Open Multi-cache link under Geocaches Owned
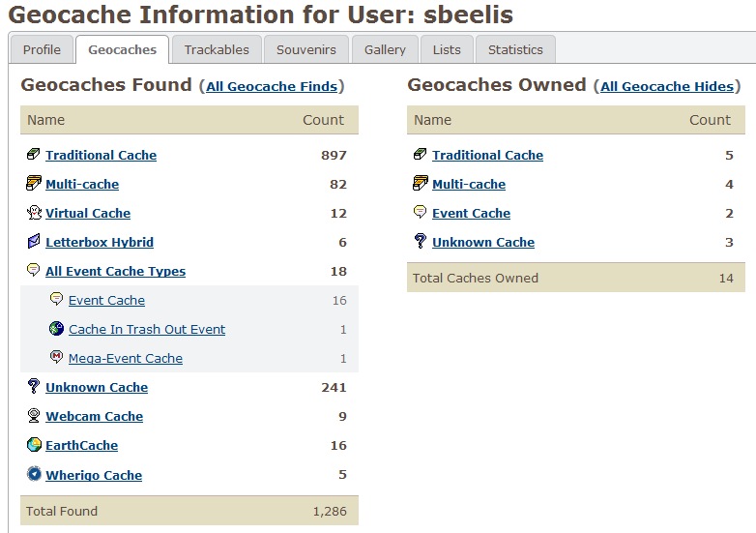 (469, 184)
